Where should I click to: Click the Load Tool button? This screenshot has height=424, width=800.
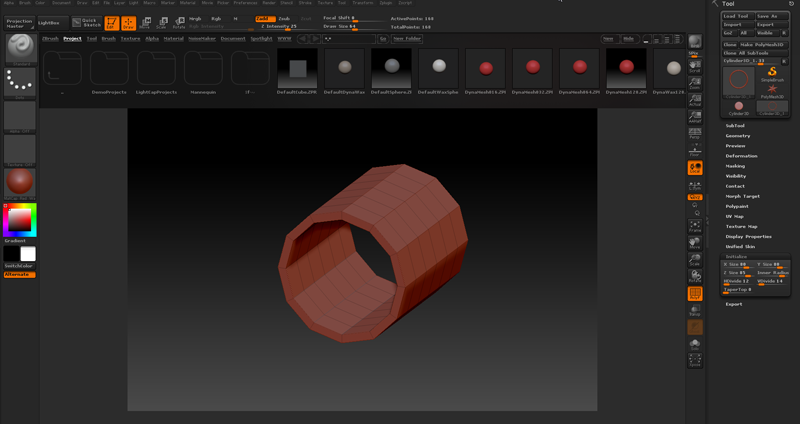coord(736,16)
